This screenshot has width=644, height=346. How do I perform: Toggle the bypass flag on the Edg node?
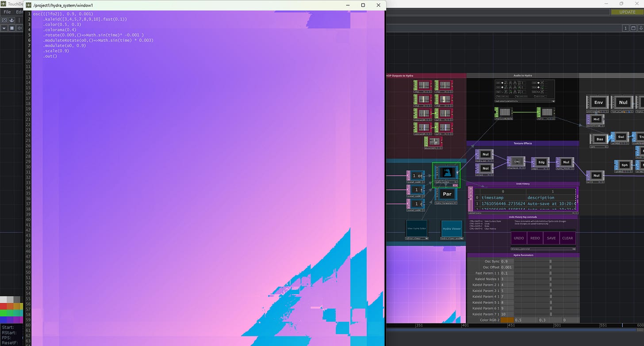547,168
